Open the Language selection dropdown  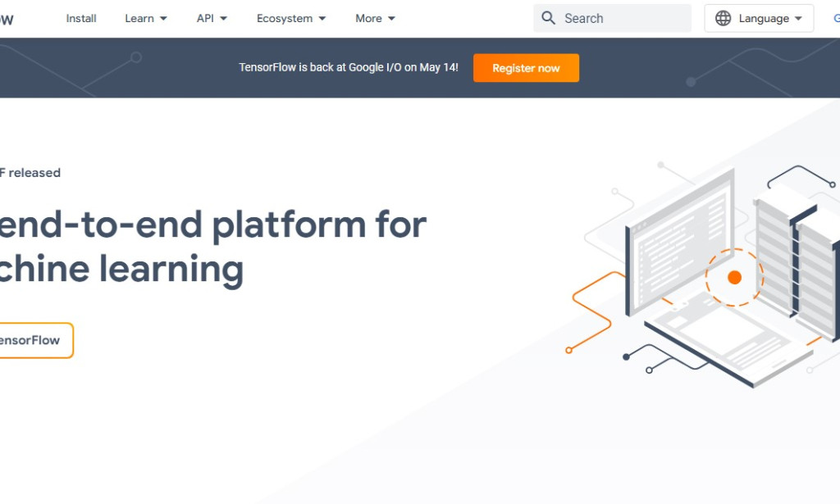[759, 18]
